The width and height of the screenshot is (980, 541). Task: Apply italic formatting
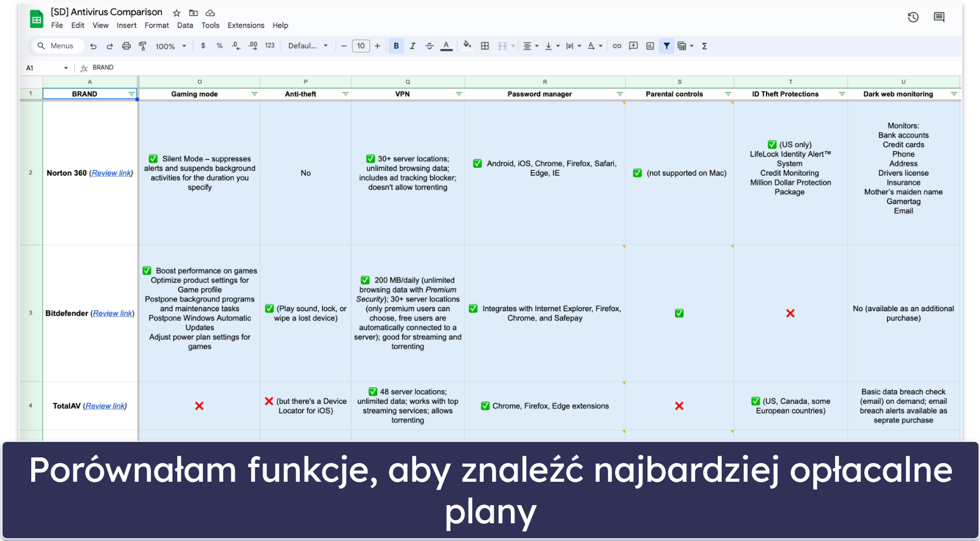(413, 46)
